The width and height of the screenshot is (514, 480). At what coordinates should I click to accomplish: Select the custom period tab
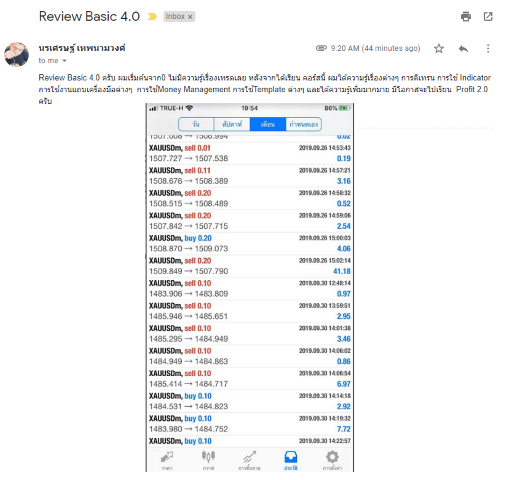(303, 124)
